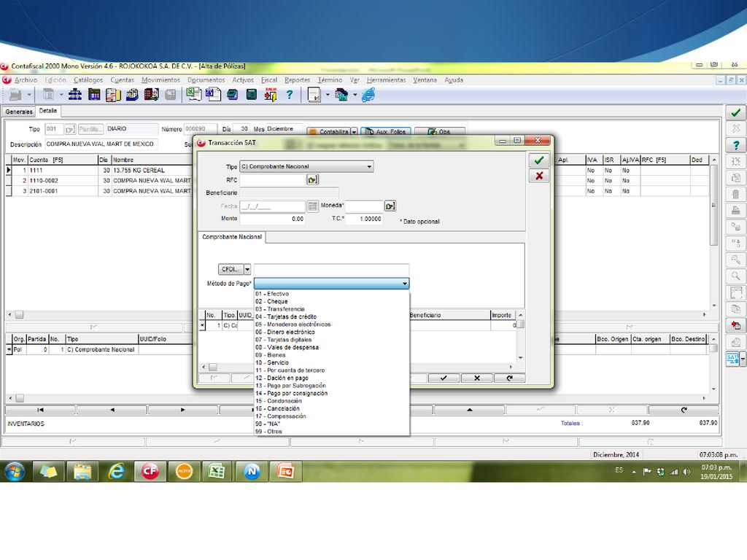The image size is (747, 560).
Task: Click dialog bottom checkmark accept row button
Action: click(444, 378)
